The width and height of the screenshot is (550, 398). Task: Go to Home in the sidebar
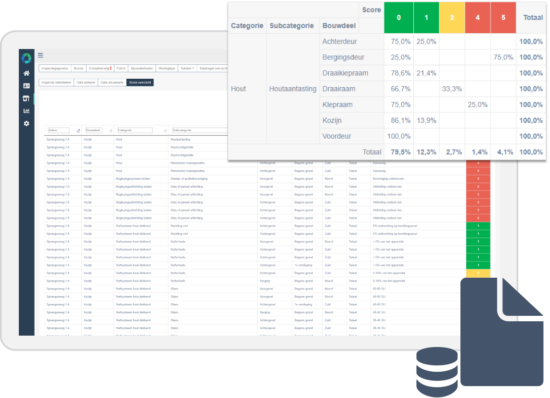26,73
